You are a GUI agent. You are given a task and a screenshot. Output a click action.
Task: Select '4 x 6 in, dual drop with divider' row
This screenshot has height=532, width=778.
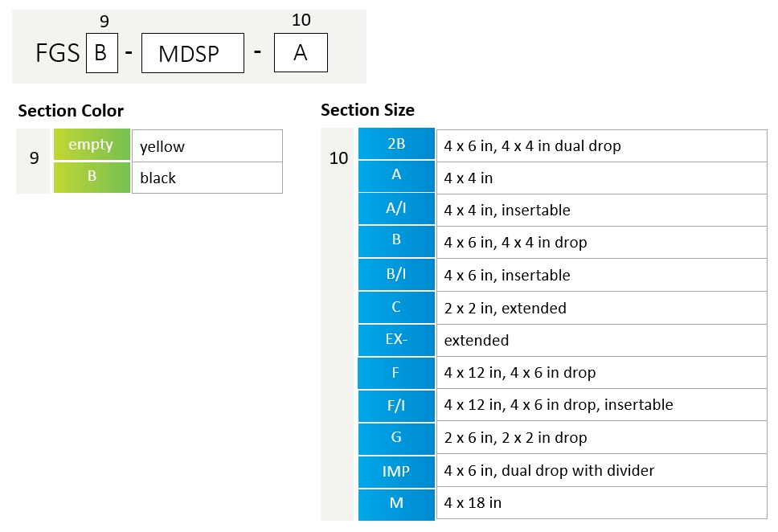point(602,470)
